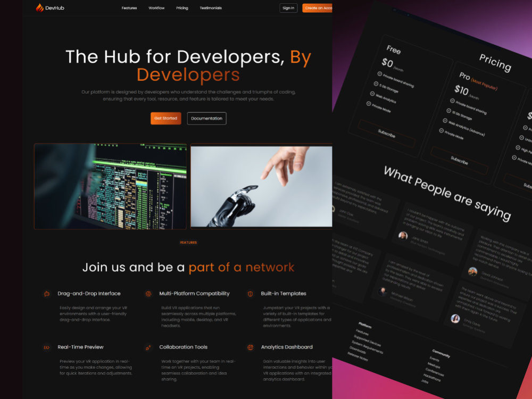Click the Real-Time Preview feature icon
Image resolution: width=532 pixels, height=399 pixels.
46,347
